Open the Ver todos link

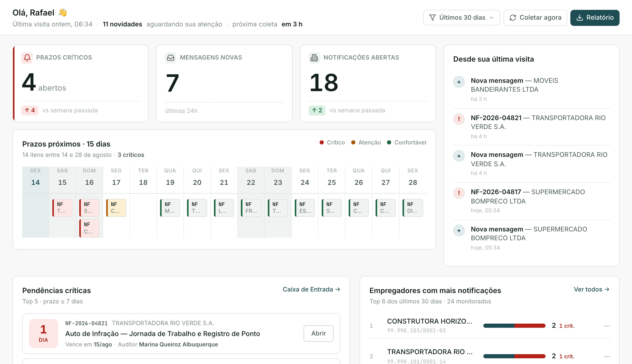592,289
